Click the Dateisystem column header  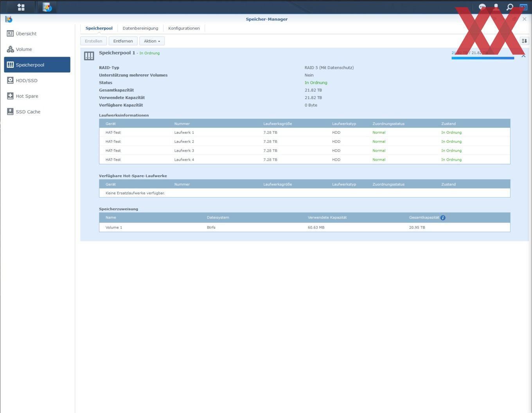click(x=218, y=217)
